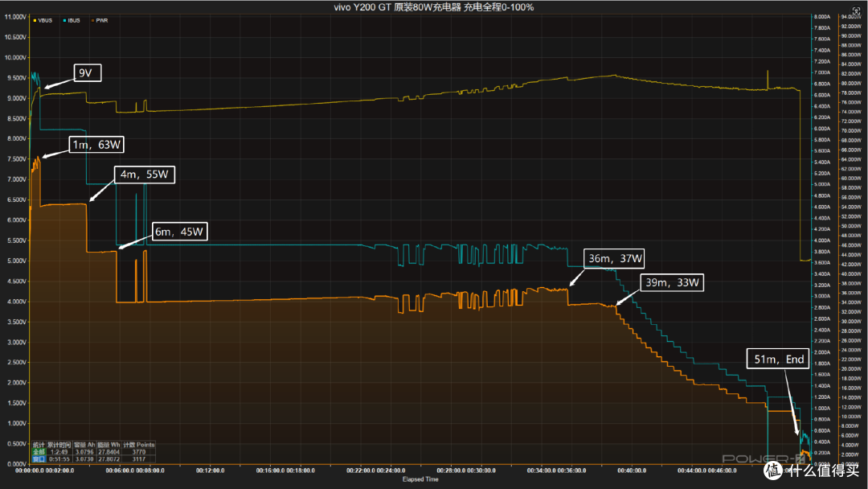Select the green 全部 row label in stats table
Image resolution: width=868 pixels, height=489 pixels.
pyautogui.click(x=39, y=452)
